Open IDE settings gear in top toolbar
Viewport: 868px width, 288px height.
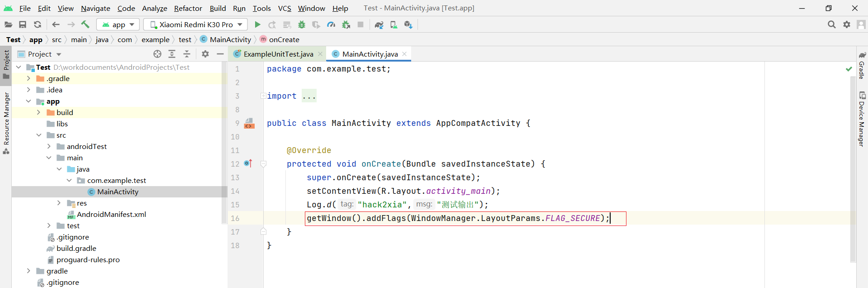click(x=847, y=24)
